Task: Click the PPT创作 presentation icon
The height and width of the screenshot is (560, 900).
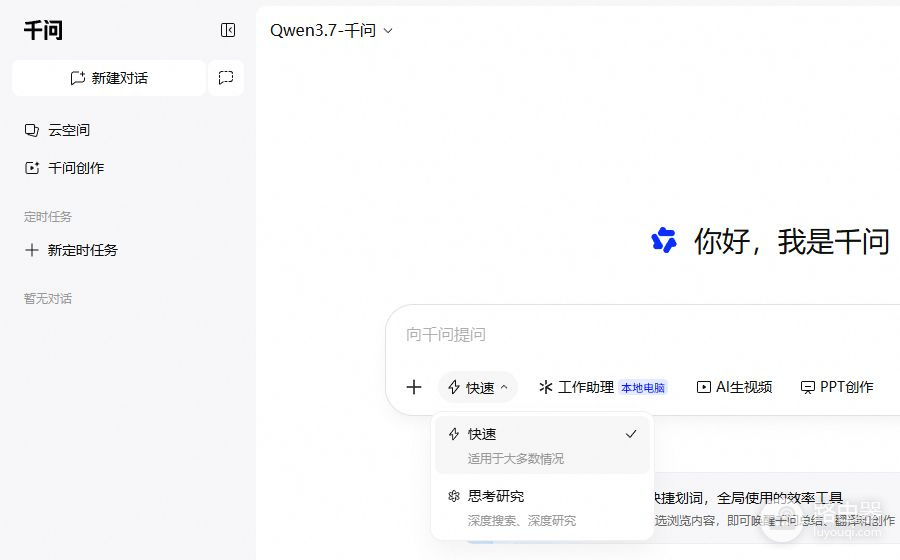Action: 808,388
